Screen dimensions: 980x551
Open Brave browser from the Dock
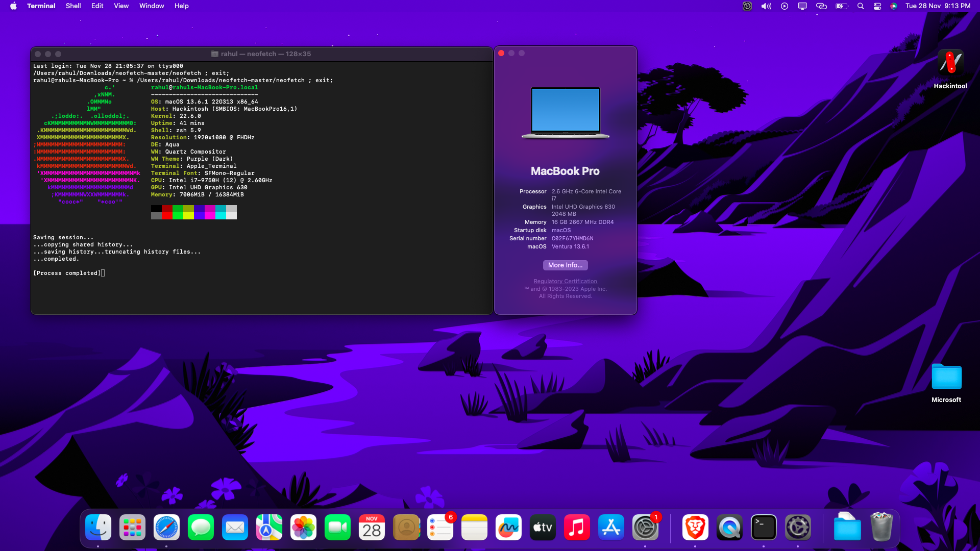(695, 528)
